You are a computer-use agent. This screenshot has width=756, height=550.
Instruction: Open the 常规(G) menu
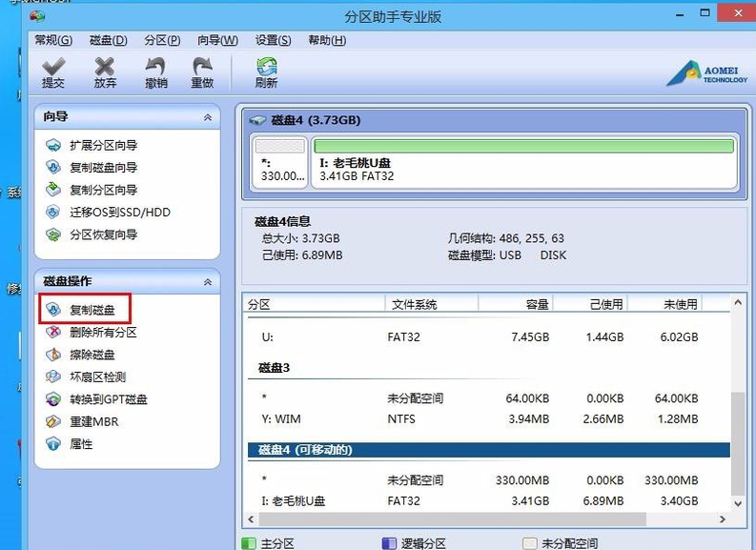coord(53,40)
